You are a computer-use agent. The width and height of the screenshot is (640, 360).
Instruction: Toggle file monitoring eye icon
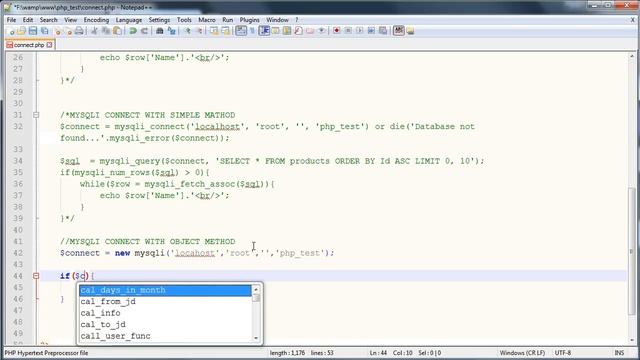[x=321, y=31]
